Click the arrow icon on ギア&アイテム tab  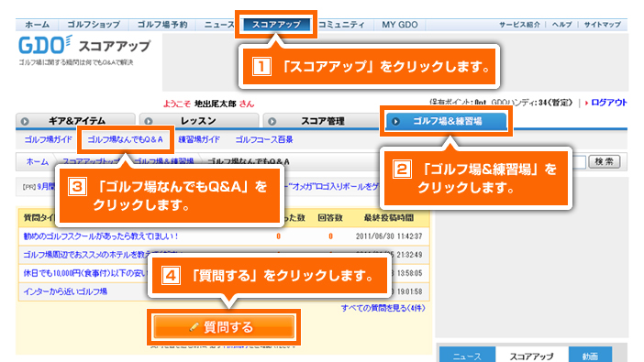(25, 122)
